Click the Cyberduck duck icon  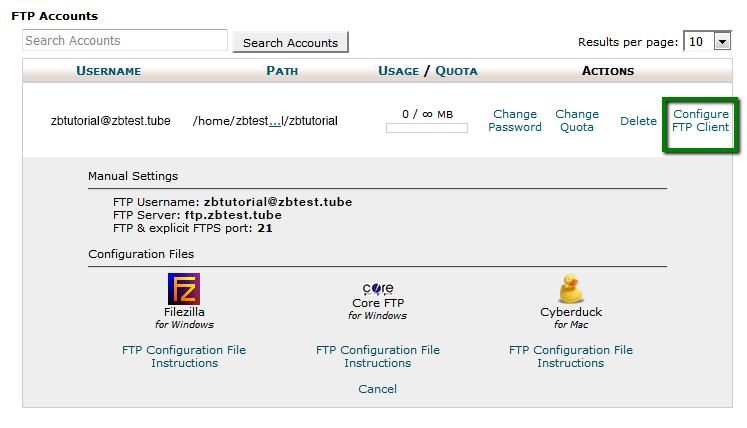click(x=571, y=288)
